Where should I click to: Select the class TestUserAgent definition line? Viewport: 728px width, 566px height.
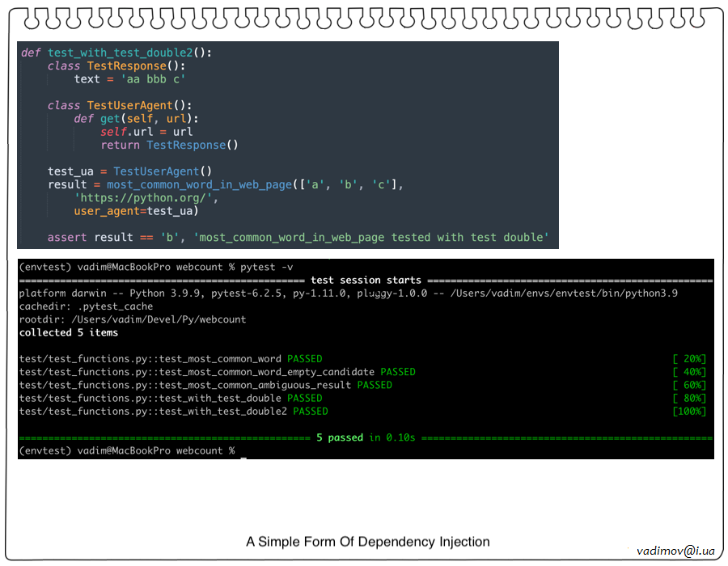point(121,105)
